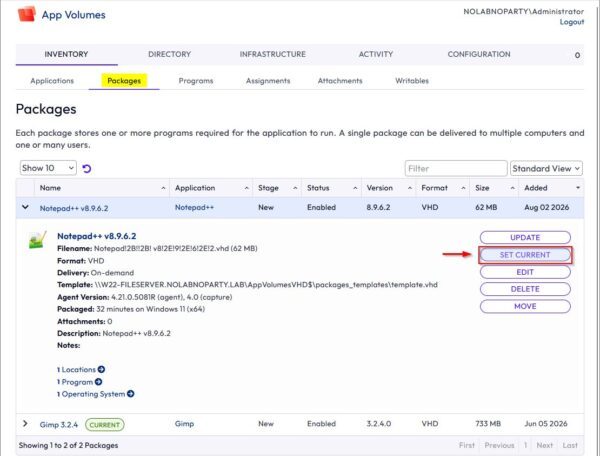
Task: Go to the Last page
Action: click(570, 445)
